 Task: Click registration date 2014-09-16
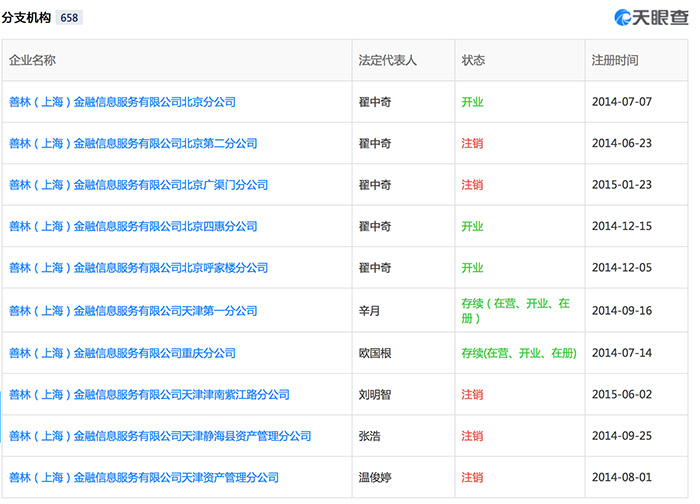point(622,311)
